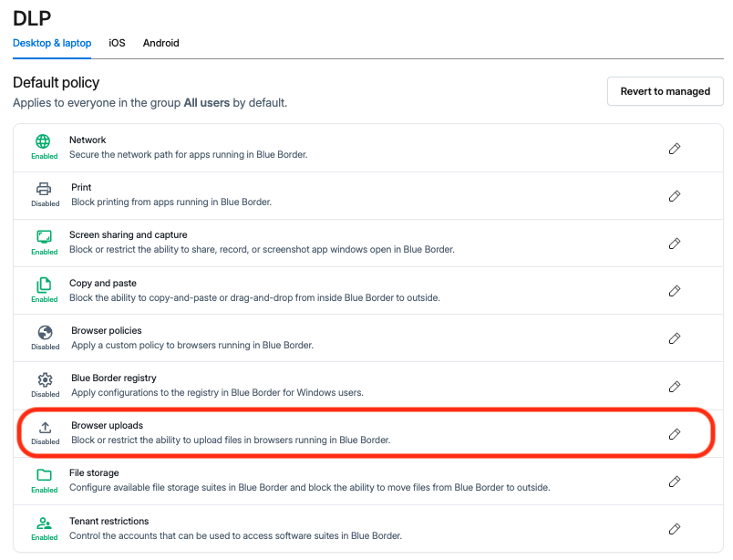Open edit for Browser policies row
The height and width of the screenshot is (560, 733).
674,338
